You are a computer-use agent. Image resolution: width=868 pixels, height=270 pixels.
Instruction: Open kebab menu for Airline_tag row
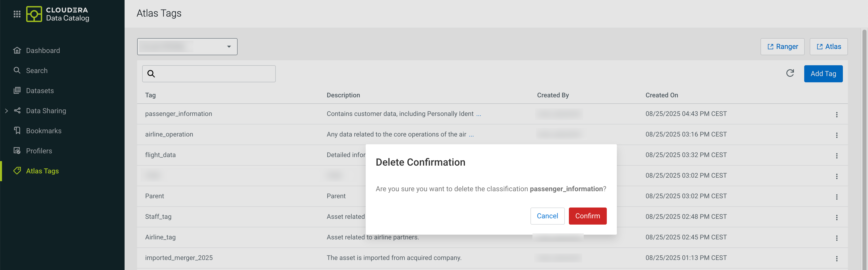click(836, 238)
